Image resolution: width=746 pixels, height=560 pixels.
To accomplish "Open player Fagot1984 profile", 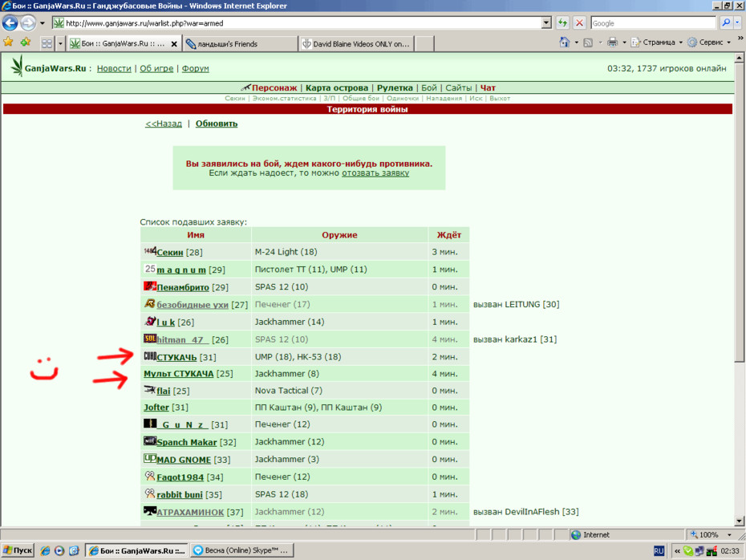I will [x=180, y=477].
